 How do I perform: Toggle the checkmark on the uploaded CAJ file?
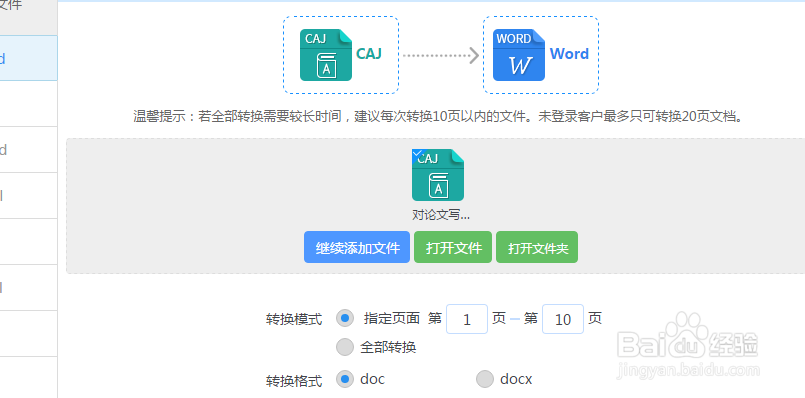[417, 154]
